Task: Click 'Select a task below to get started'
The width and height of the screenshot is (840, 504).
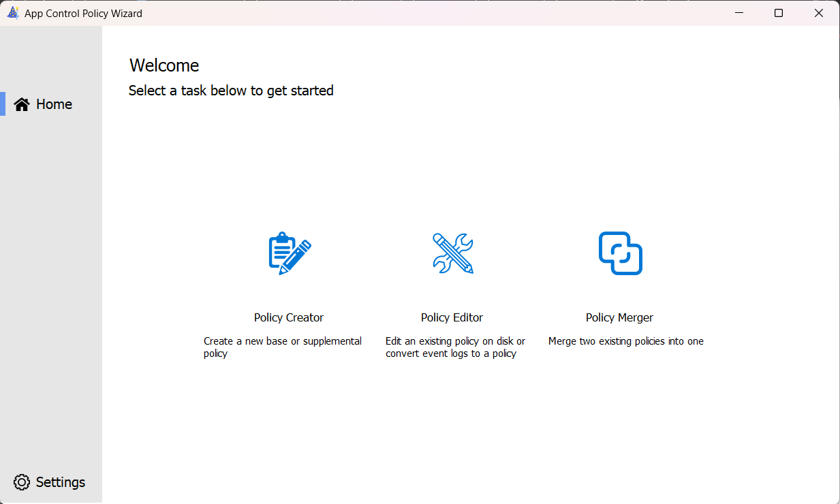Action: [231, 91]
